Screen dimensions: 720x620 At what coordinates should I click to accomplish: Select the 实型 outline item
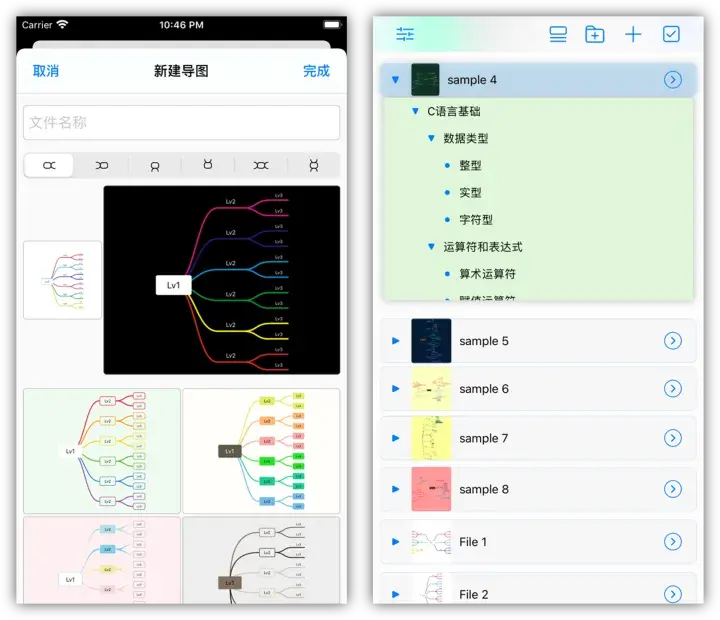470,192
